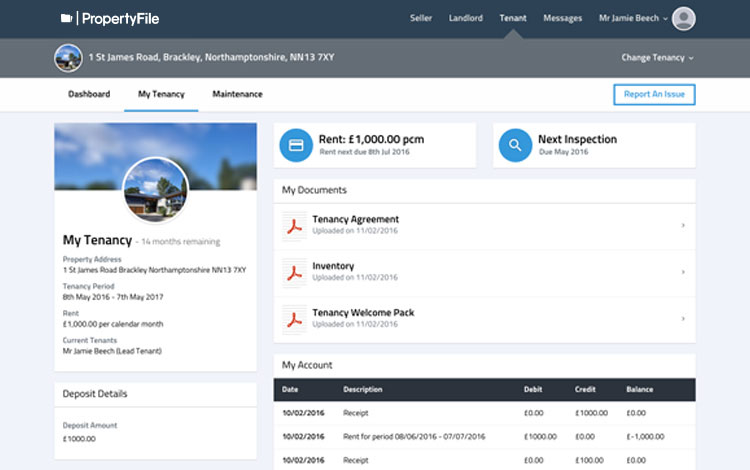Expand the Tenancy Agreement row chevron
750x470 pixels.
coord(683,226)
